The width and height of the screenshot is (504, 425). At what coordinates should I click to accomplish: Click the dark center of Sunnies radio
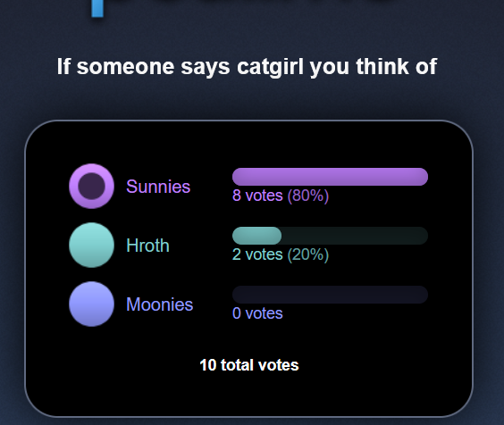pyautogui.click(x=92, y=187)
